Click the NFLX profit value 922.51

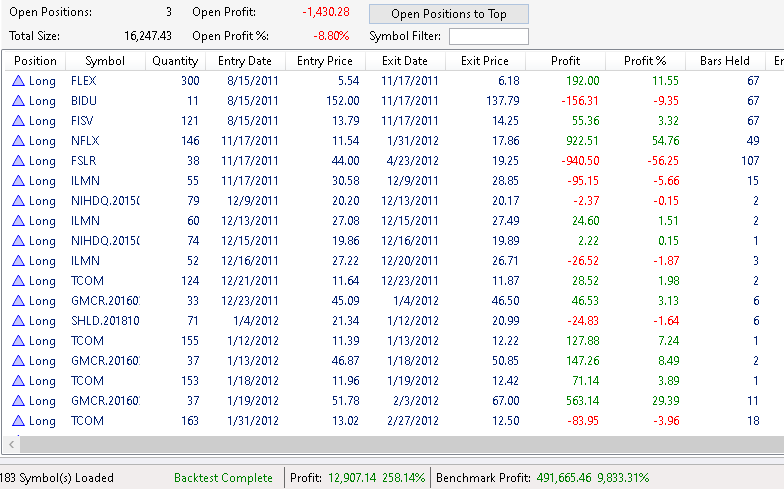[580, 141]
